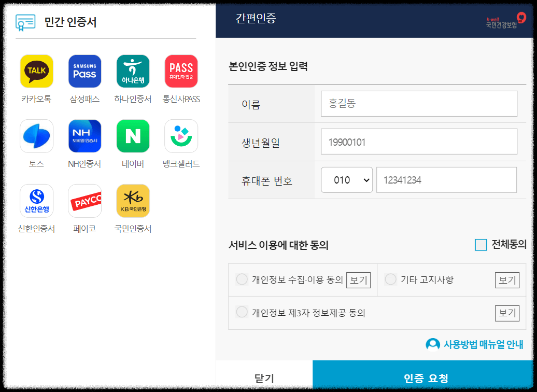Select the KakaoTalk certificate icon
The image size is (537, 392).
[37, 71]
